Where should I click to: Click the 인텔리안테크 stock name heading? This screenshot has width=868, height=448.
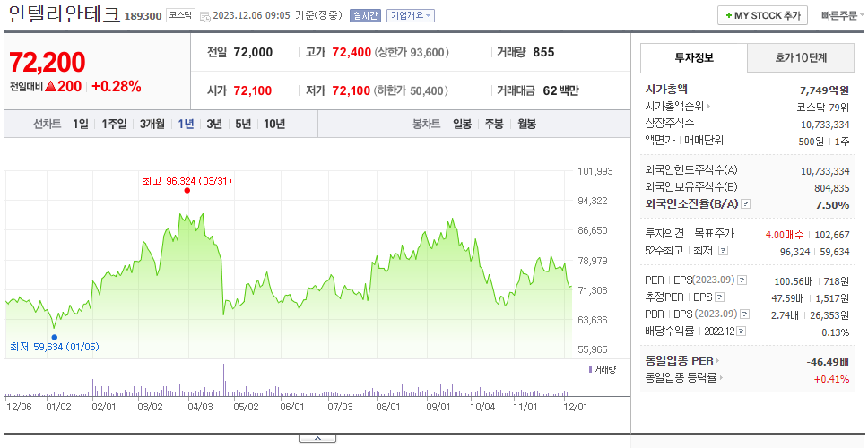pyautogui.click(x=65, y=13)
